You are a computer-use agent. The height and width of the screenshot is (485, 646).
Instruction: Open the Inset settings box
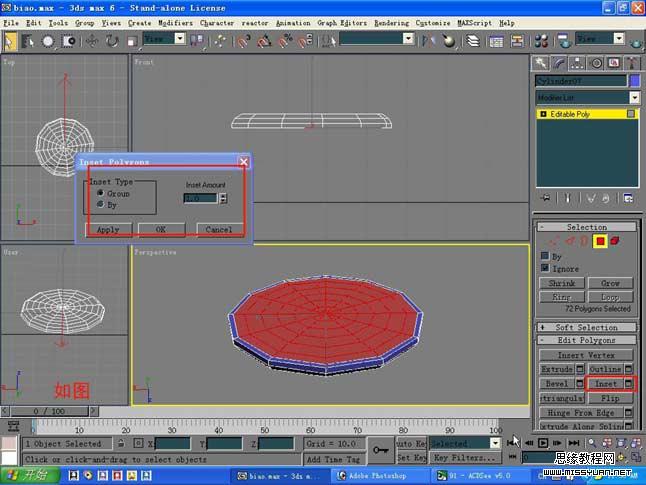tap(628, 384)
